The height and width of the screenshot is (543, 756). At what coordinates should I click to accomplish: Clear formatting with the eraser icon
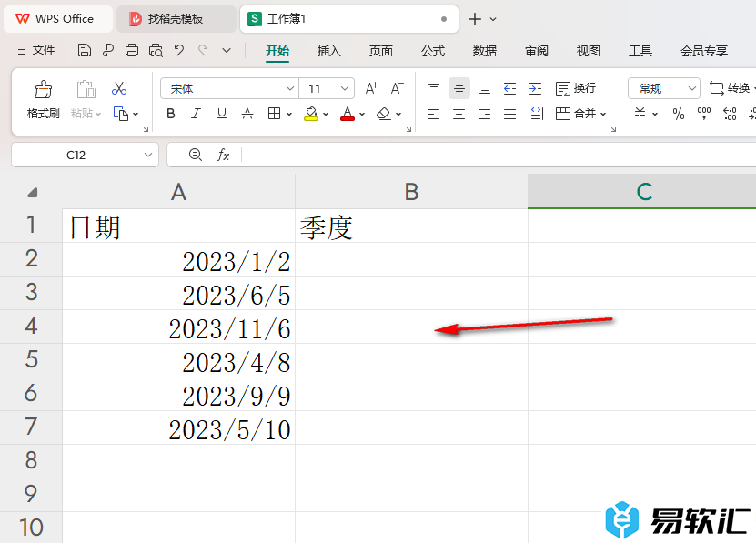[x=383, y=114]
